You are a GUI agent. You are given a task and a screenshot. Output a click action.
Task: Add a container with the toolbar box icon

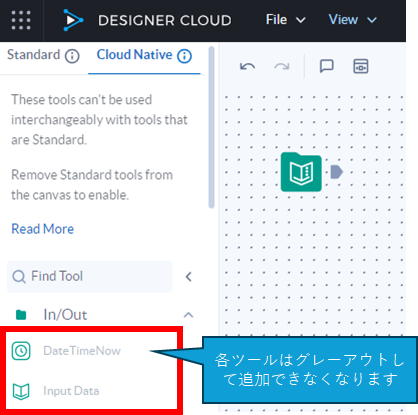click(x=361, y=66)
